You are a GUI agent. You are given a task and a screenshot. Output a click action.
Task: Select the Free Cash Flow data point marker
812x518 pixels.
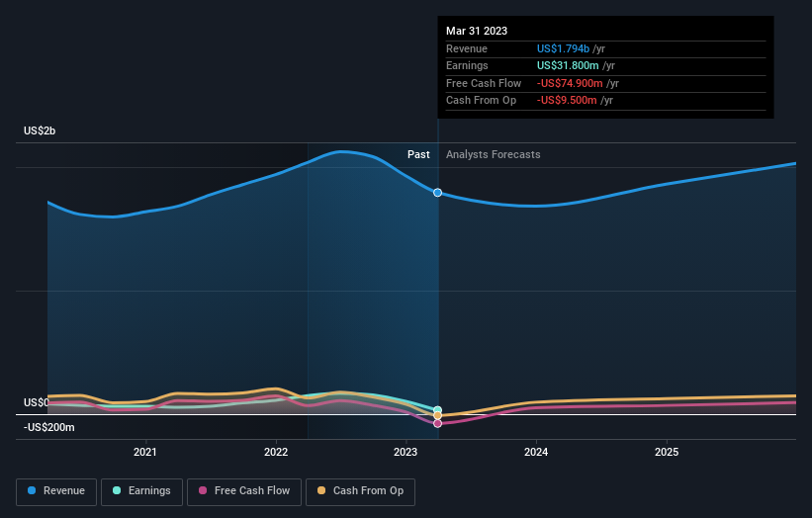pos(437,423)
